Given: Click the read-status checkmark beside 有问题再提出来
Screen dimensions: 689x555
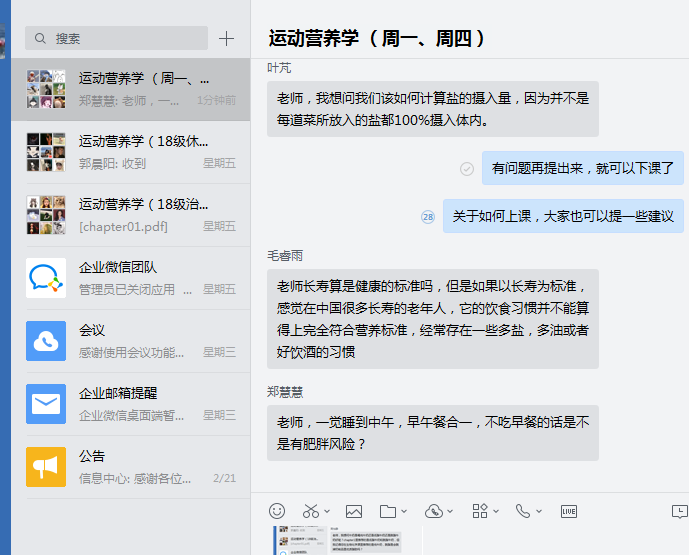Looking at the screenshot, I should 466,169.
